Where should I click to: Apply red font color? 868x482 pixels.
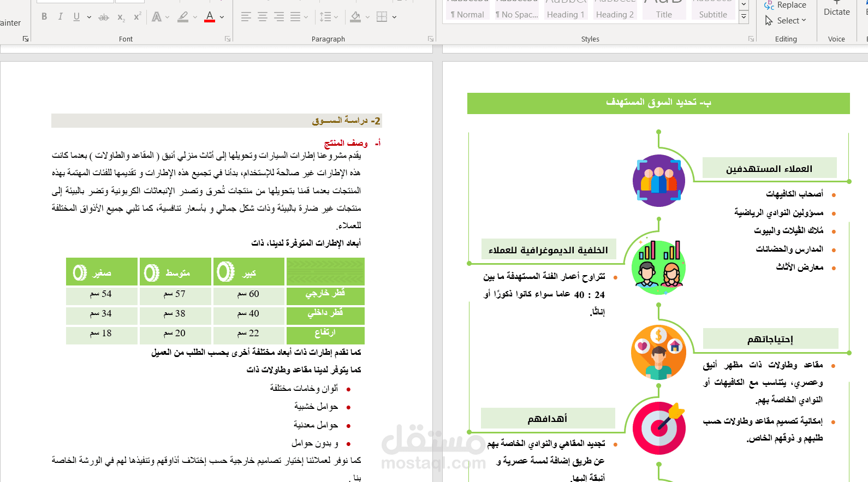[210, 17]
